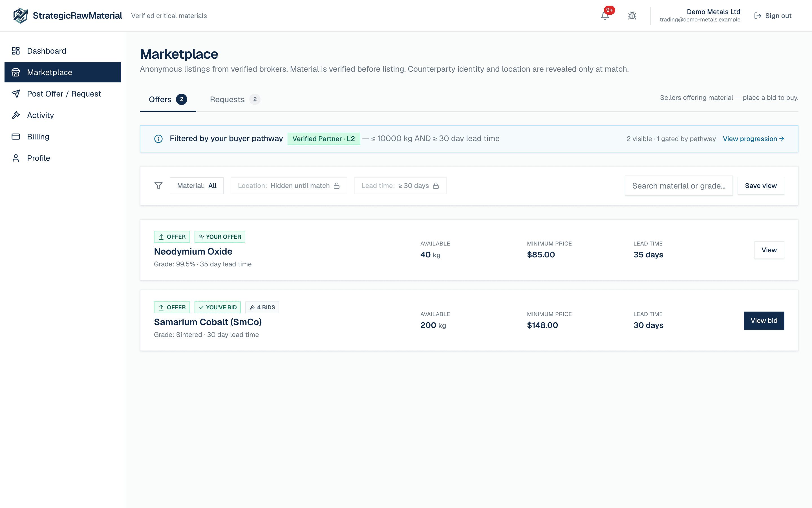Click the Requests count badge 2
812x508 pixels.
(x=255, y=99)
